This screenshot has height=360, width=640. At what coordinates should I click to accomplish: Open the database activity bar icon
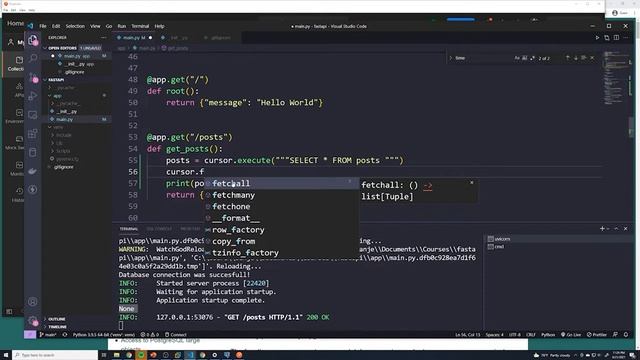[33, 152]
